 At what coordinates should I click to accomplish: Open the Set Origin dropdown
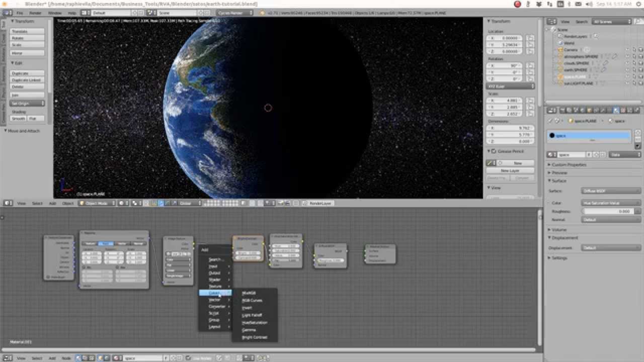point(27,103)
